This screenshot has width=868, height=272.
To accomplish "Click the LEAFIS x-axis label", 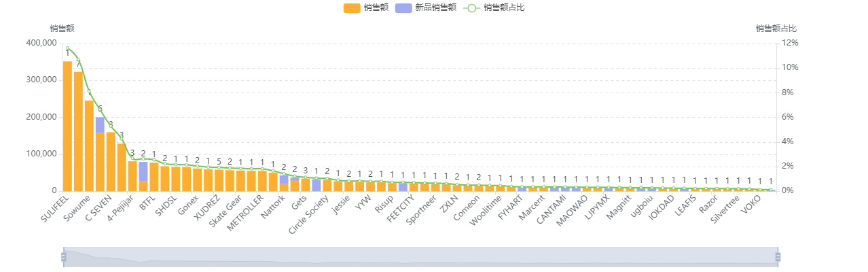I will pos(687,206).
